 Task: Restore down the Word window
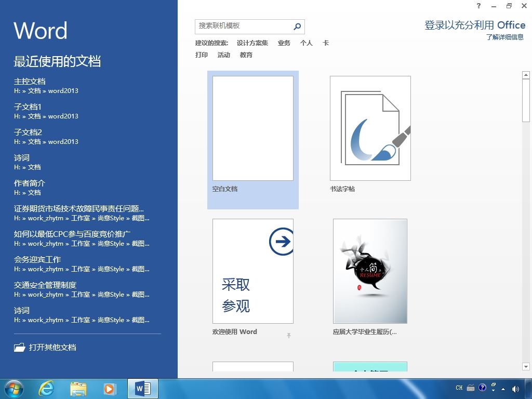[509, 6]
